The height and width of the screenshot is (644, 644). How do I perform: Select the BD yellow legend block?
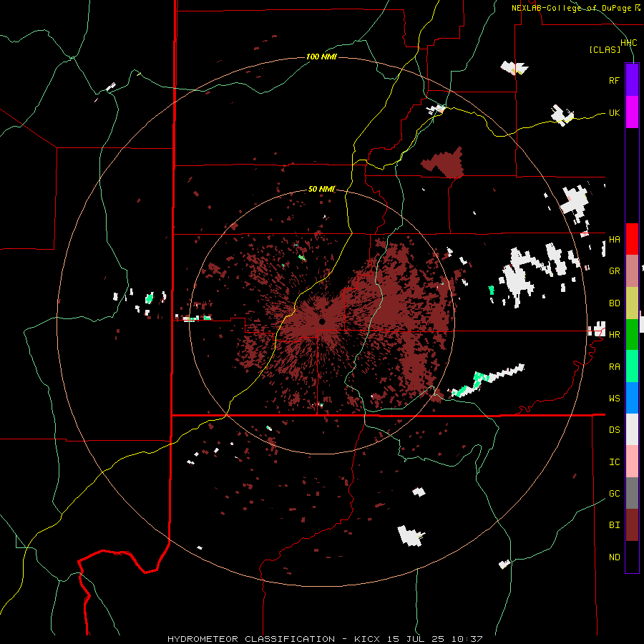632,303
